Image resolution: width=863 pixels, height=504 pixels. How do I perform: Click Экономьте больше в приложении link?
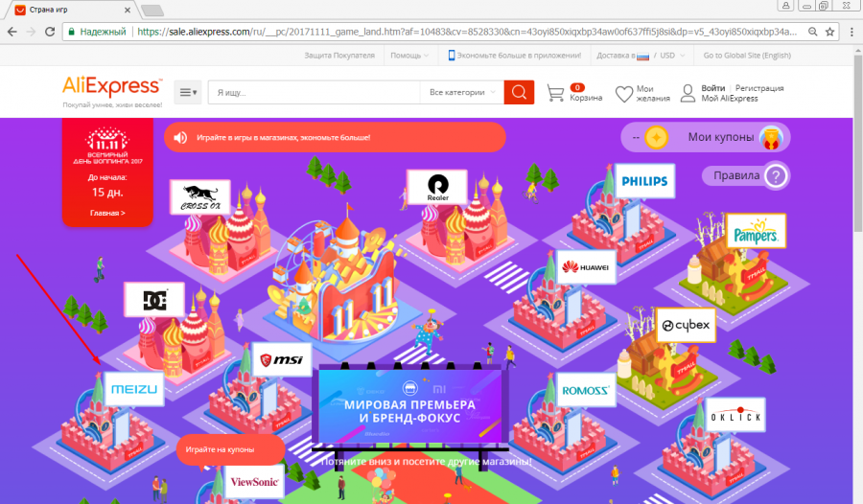pos(519,56)
